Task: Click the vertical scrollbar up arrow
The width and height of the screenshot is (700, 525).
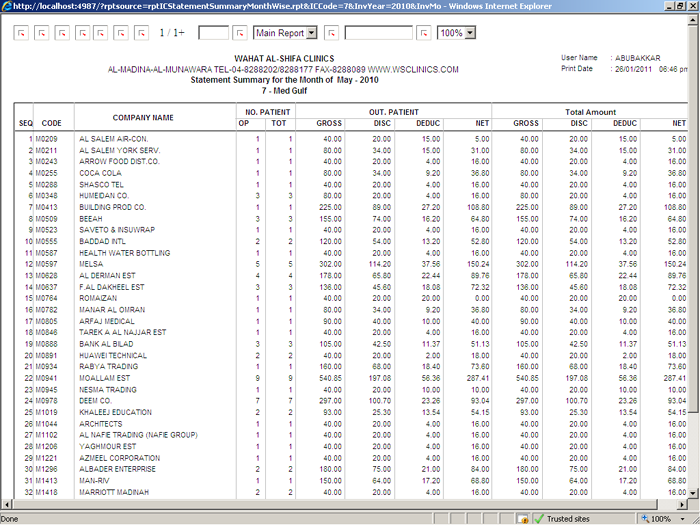Action: click(x=693, y=20)
